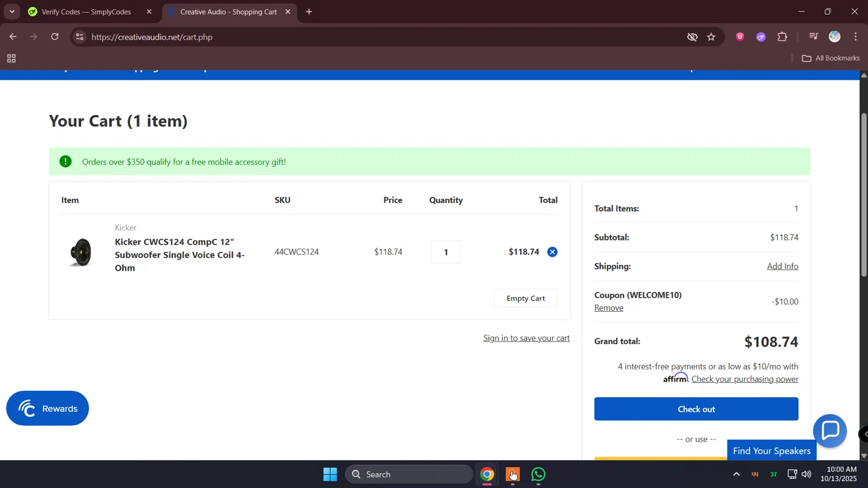Click the Find Your Speakers button
Image resolution: width=868 pixels, height=488 pixels.
(771, 450)
